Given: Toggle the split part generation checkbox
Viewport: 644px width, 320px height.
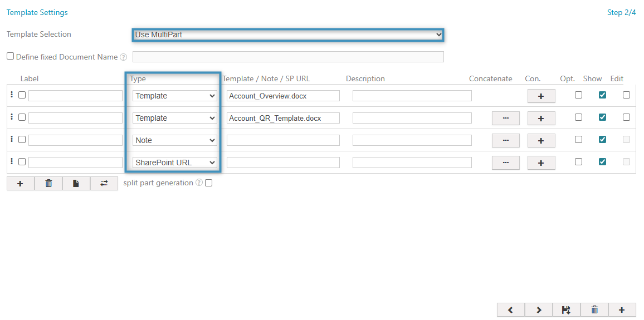Looking at the screenshot, I should coord(209,183).
